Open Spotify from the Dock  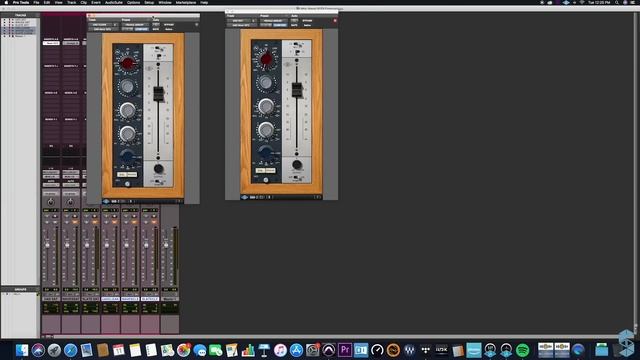(x=522, y=350)
